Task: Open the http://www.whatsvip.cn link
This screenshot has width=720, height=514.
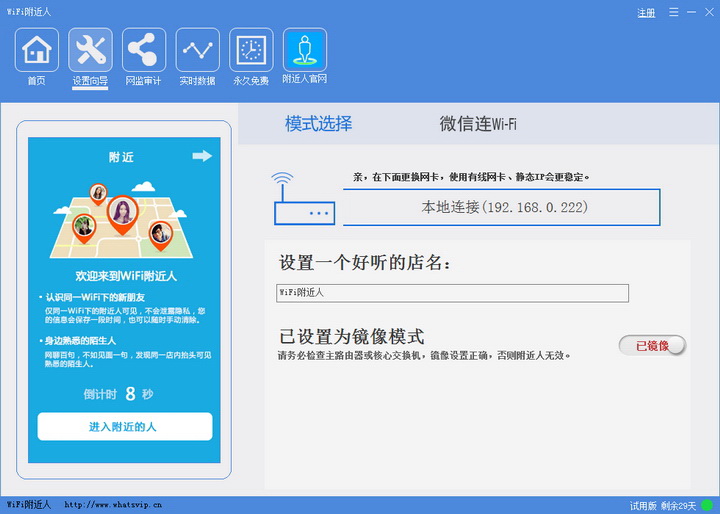Action: [113, 505]
